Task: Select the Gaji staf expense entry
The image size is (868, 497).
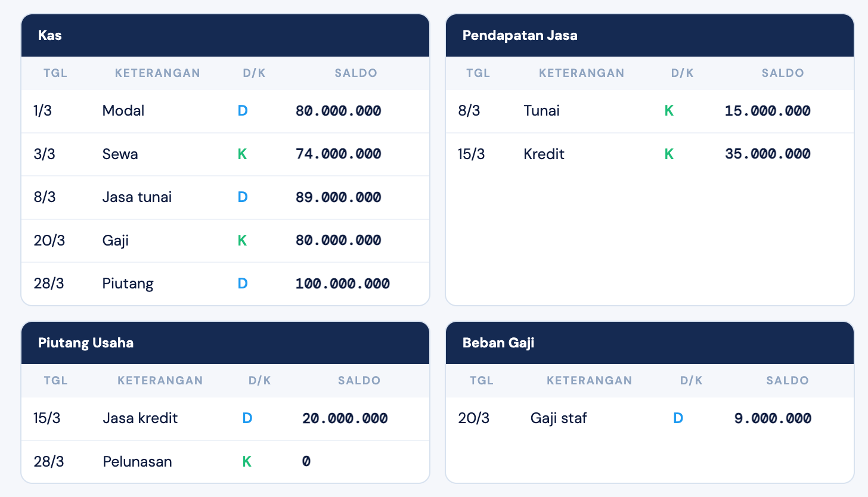Action: [559, 418]
